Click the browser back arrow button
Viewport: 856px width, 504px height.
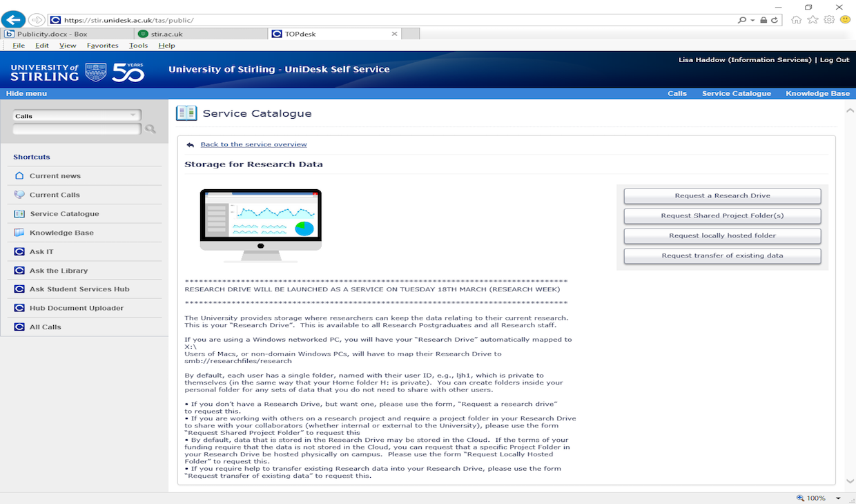[x=14, y=20]
